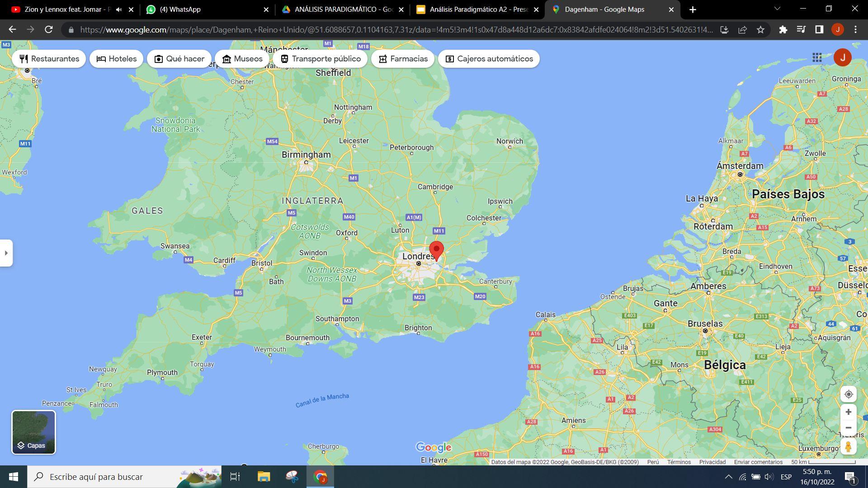Click the address bar URL field
Viewport: 868px width, 488px height.
[396, 30]
